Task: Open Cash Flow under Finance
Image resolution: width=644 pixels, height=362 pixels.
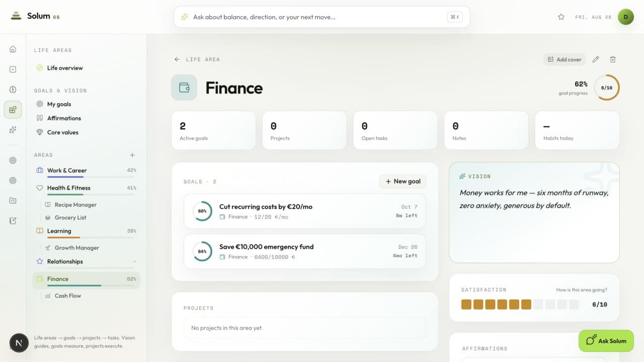Action: coord(90,296)
